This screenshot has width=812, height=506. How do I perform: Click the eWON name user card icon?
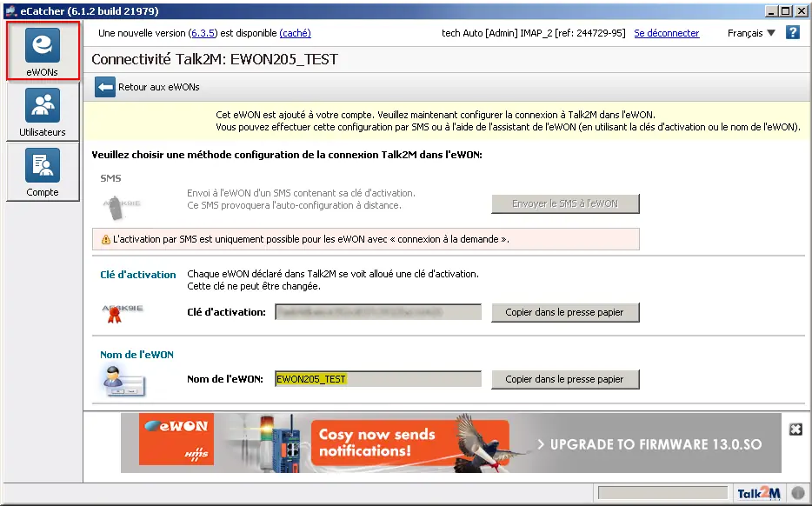pos(123,381)
